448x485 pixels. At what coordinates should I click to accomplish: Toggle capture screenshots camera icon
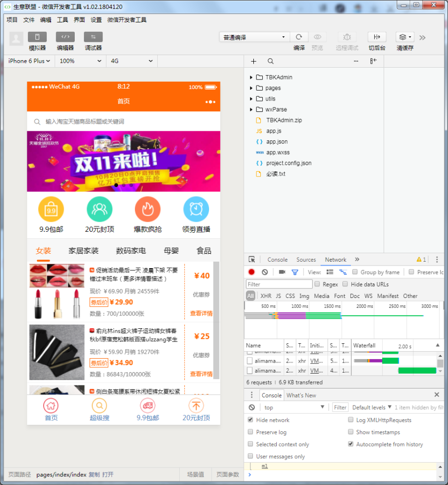pyautogui.click(x=282, y=272)
